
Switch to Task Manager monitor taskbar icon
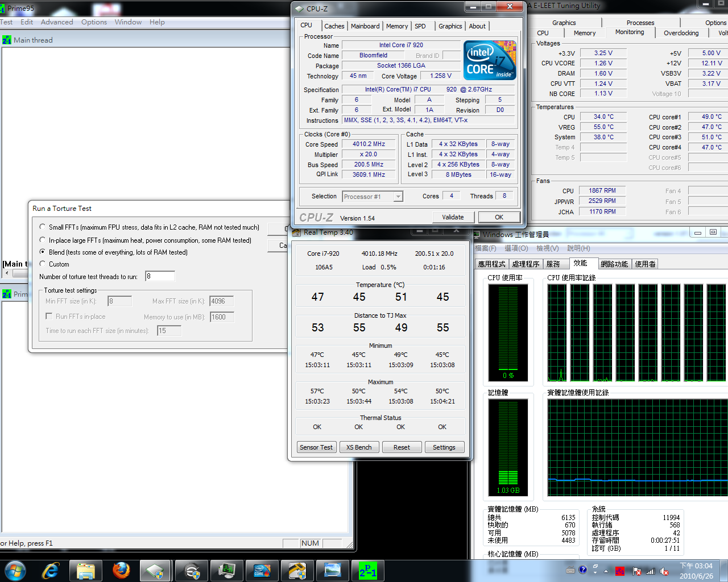226,570
